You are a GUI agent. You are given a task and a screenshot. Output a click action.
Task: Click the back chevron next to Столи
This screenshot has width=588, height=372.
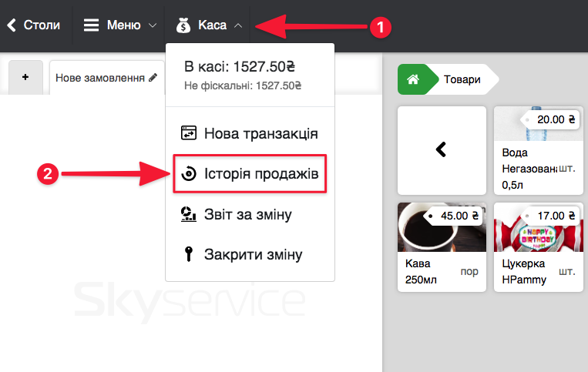pos(12,25)
